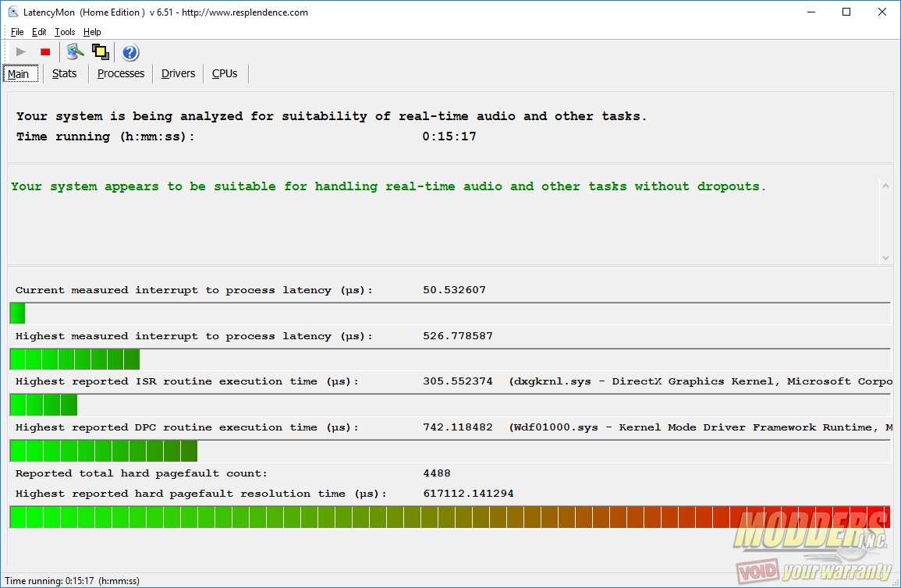Click the hard pagefault resolution time bar

(450, 517)
